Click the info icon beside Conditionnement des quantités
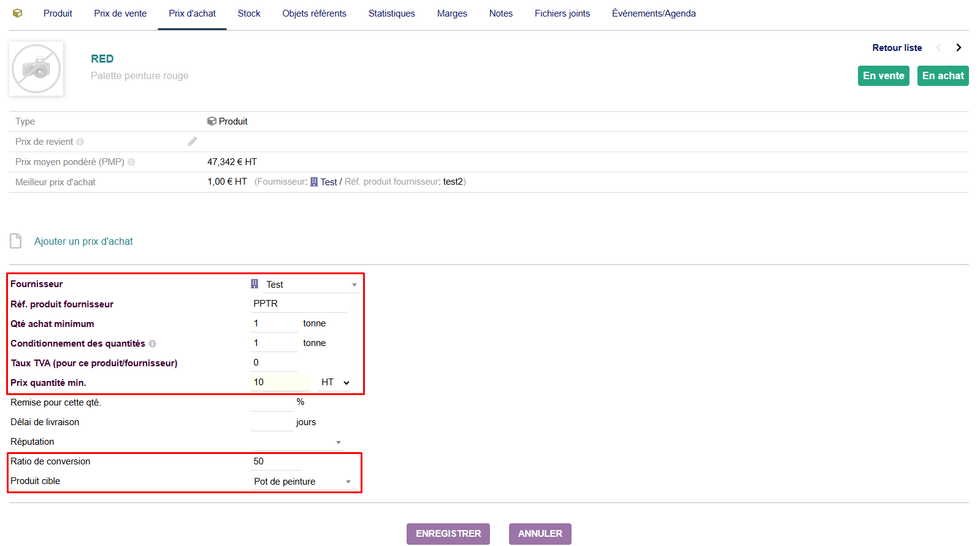The height and width of the screenshot is (546, 980). (x=153, y=344)
